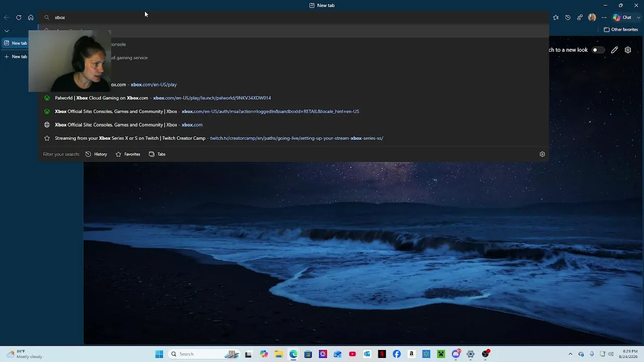644x362 pixels.
Task: Open Microsoft Store from the taskbar
Action: 308,354
